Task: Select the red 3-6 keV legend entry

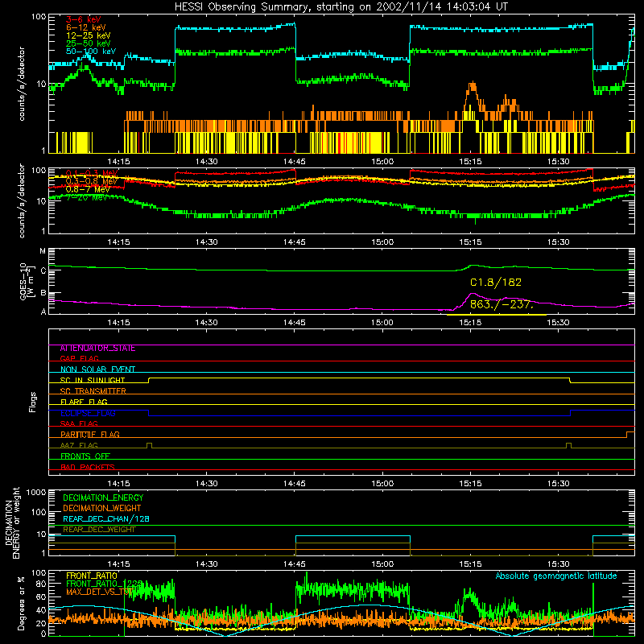Action: pos(84,19)
